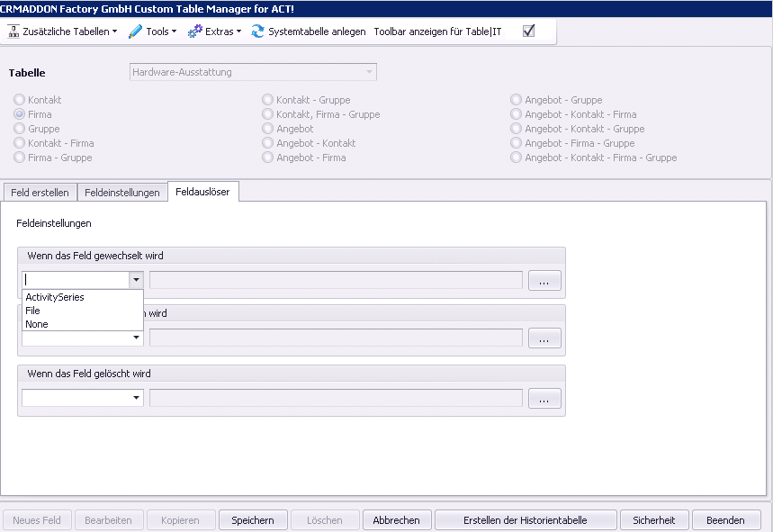Click the 'Feld gewechselt wird' path text field
This screenshot has height=532, width=773.
[337, 280]
